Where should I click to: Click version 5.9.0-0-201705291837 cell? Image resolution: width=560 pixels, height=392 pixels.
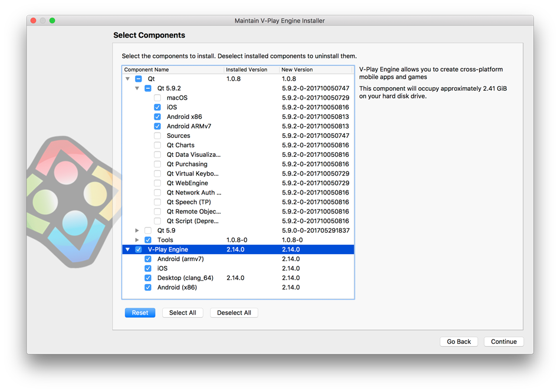[x=316, y=230]
